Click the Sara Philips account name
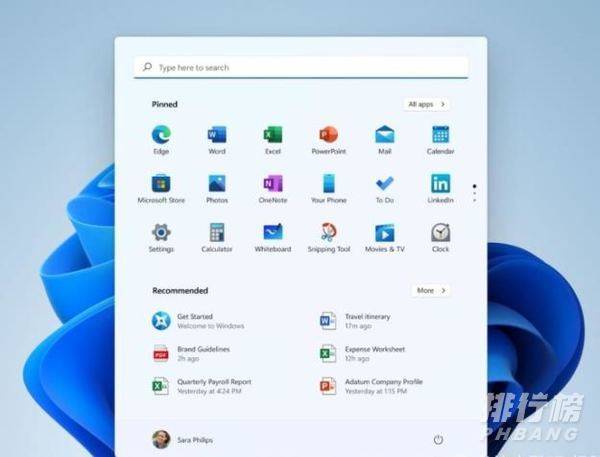Viewport: 600px width, 457px height. [195, 440]
